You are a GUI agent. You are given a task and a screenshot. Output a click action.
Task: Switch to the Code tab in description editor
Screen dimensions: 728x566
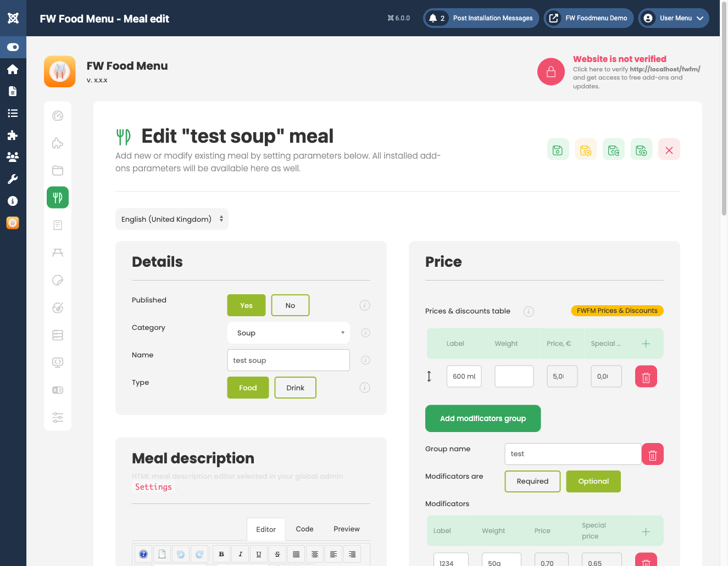304,529
